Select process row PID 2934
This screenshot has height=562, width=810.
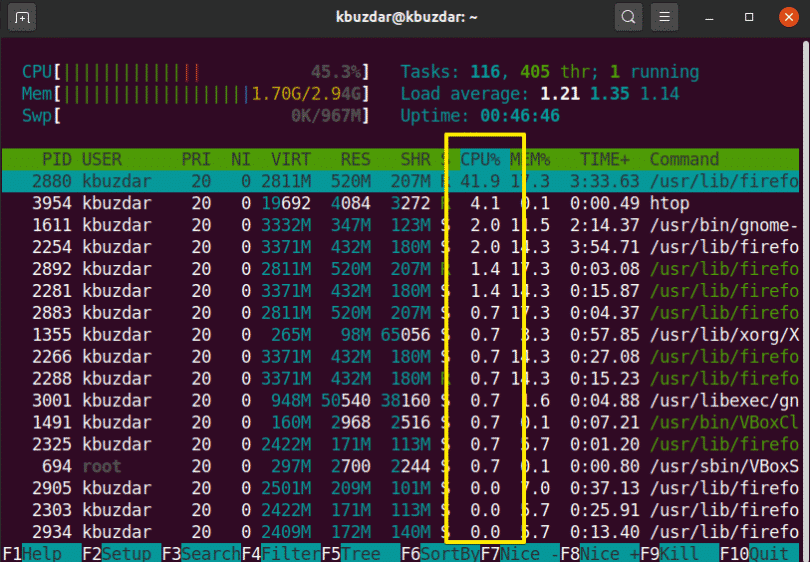[x=400, y=533]
